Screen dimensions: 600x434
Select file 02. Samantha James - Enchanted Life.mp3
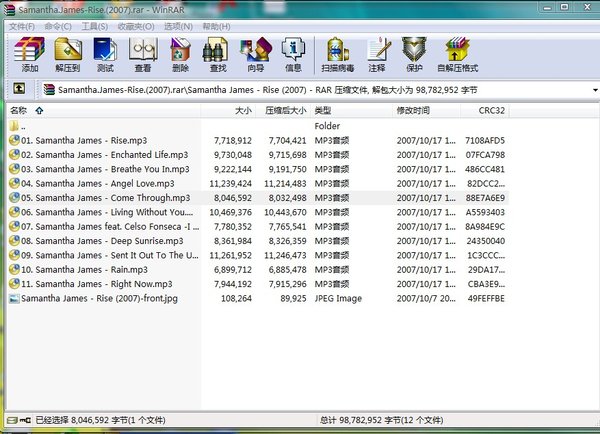tap(104, 155)
